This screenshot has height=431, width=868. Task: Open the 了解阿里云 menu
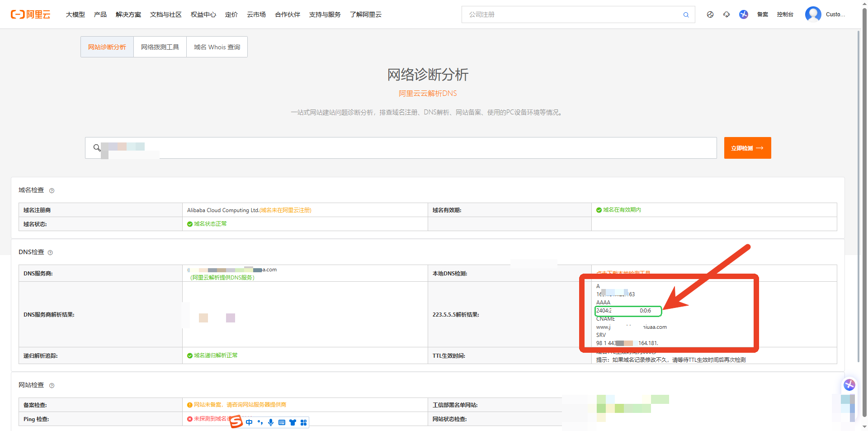pyautogui.click(x=366, y=14)
